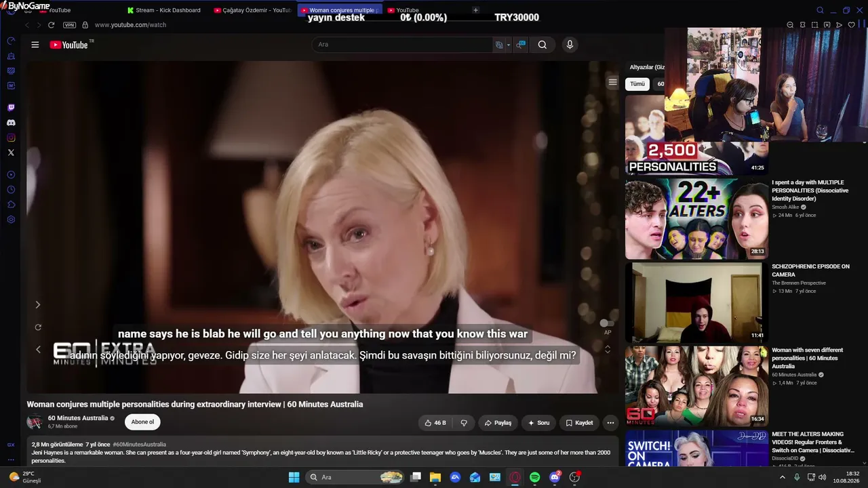Toggle the autoplay (AP) switch on player
868x488 pixels.
point(608,323)
